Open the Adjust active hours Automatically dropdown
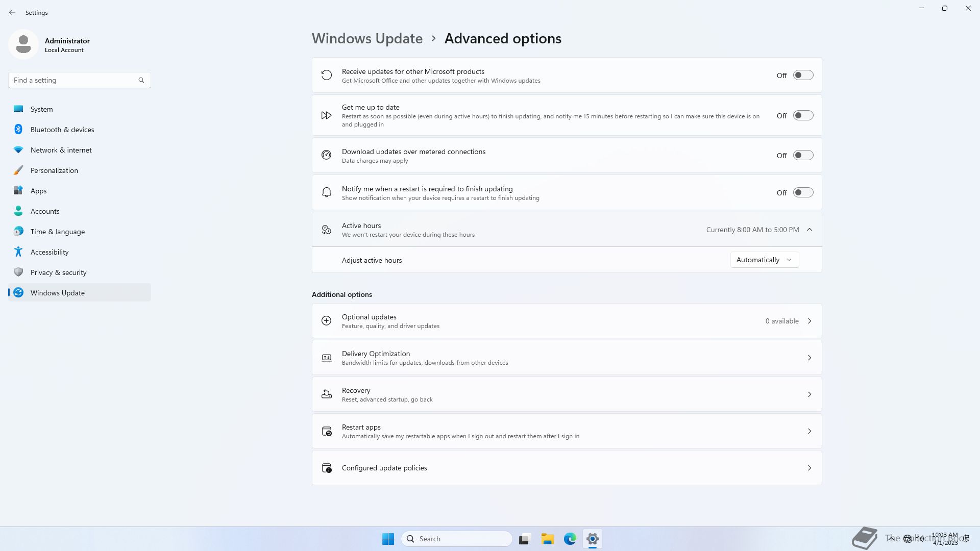Viewport: 980px width, 551px height. (764, 260)
